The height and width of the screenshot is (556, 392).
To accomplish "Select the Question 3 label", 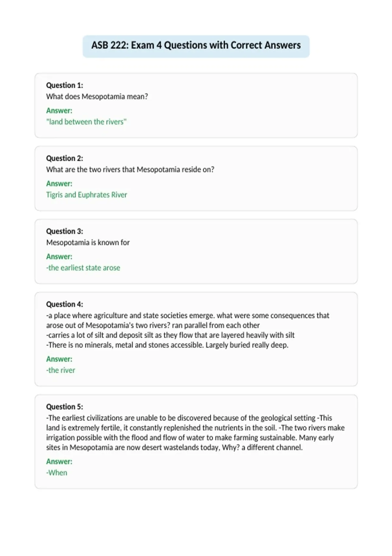I will click(x=65, y=231).
